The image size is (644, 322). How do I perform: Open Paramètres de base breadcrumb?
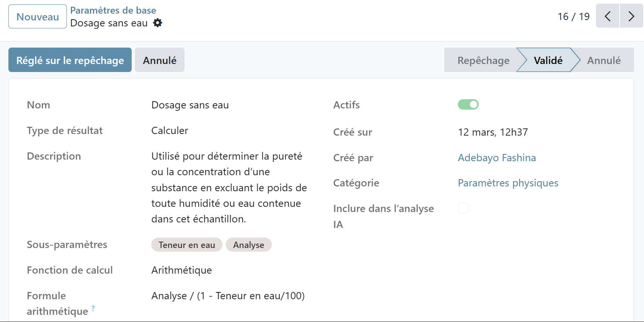pyautogui.click(x=113, y=10)
